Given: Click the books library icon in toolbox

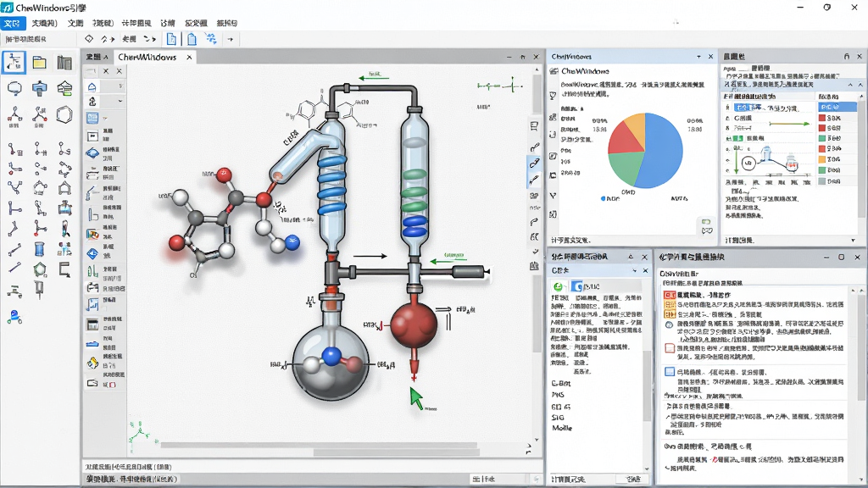Looking at the screenshot, I should coord(64,63).
